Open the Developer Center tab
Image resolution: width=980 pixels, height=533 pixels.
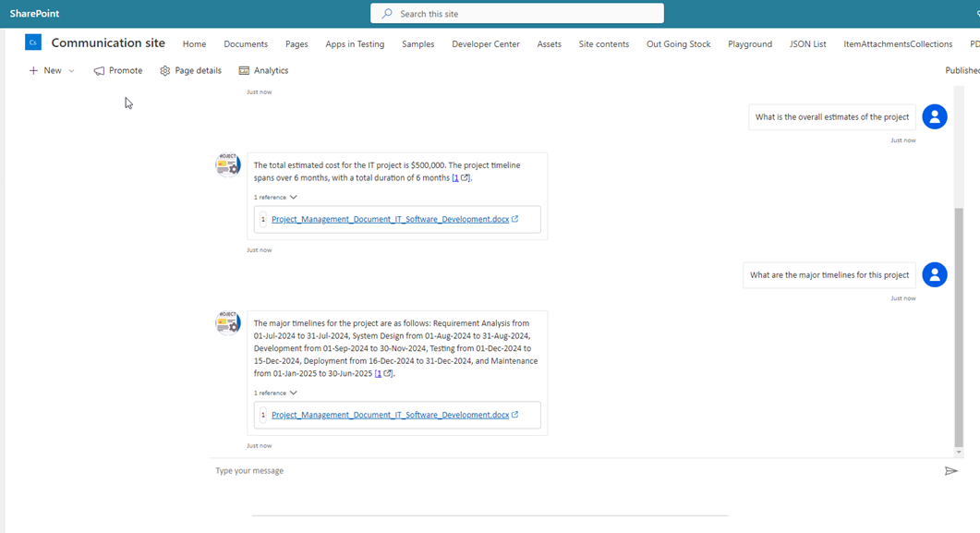(485, 43)
